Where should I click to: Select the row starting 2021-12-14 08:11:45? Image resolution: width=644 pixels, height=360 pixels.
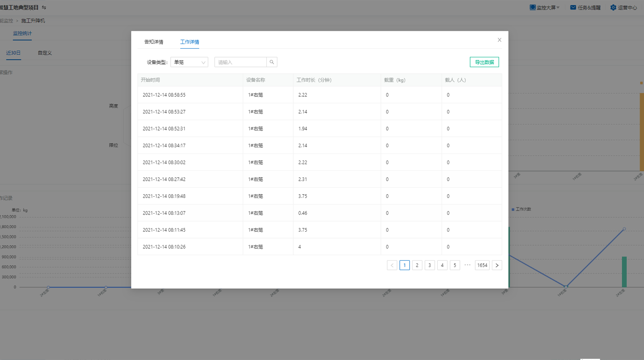coord(320,230)
